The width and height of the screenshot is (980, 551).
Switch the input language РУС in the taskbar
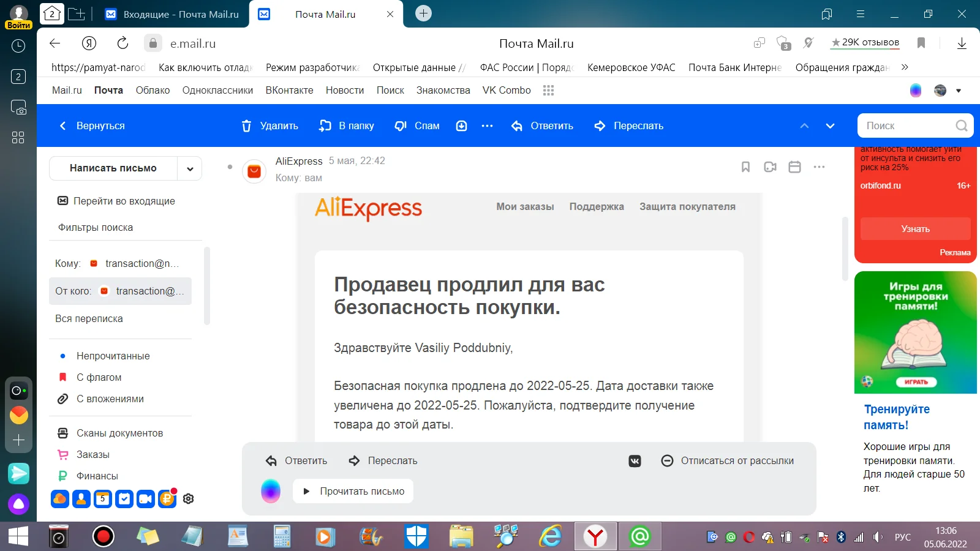903,537
